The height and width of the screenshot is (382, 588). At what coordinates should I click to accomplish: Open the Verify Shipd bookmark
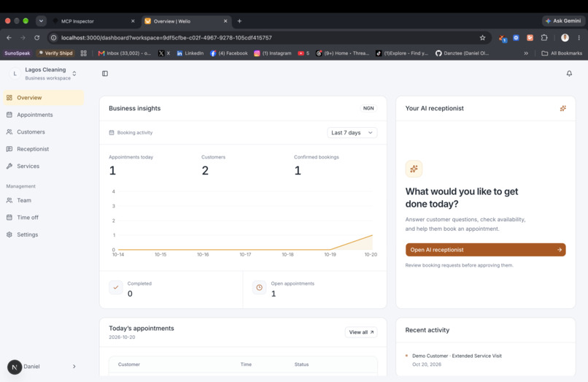[x=55, y=53]
